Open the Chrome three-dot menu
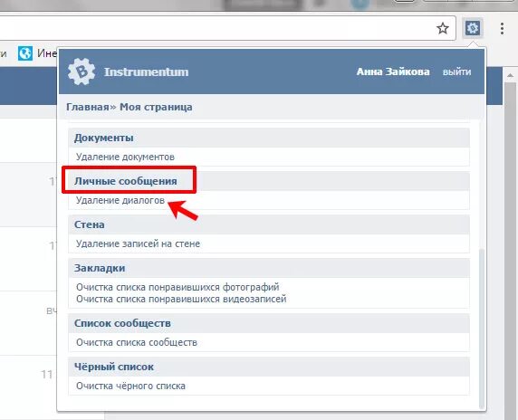The image size is (518, 420). point(502,28)
